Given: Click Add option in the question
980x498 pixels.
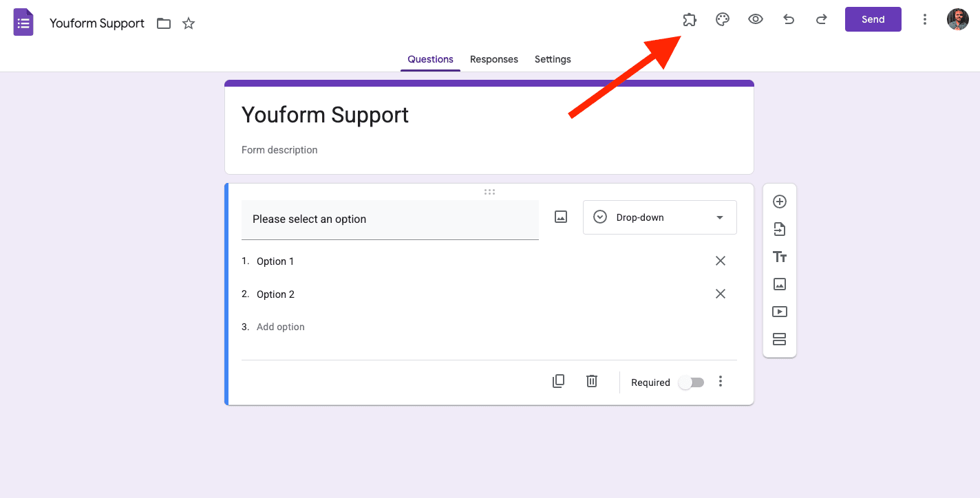Looking at the screenshot, I should click(x=280, y=326).
